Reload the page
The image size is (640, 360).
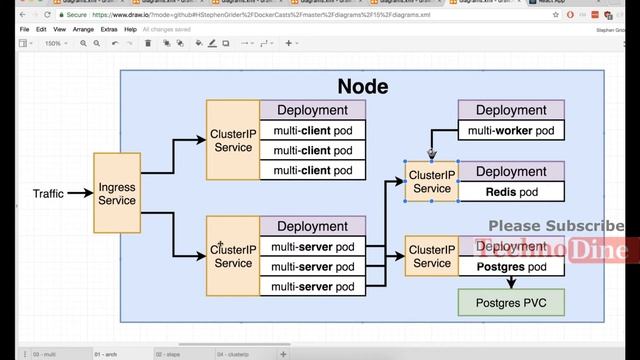coord(47,15)
